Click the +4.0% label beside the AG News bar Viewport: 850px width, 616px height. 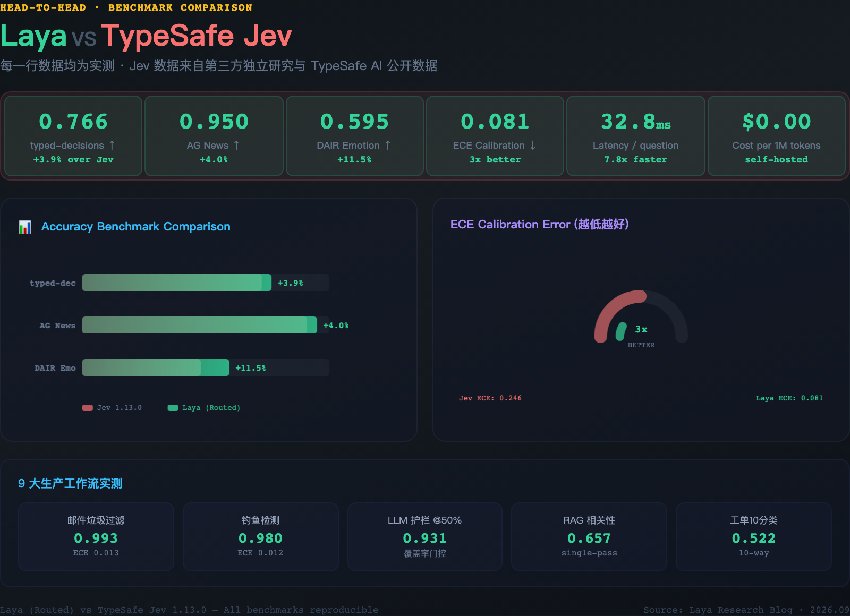point(336,326)
